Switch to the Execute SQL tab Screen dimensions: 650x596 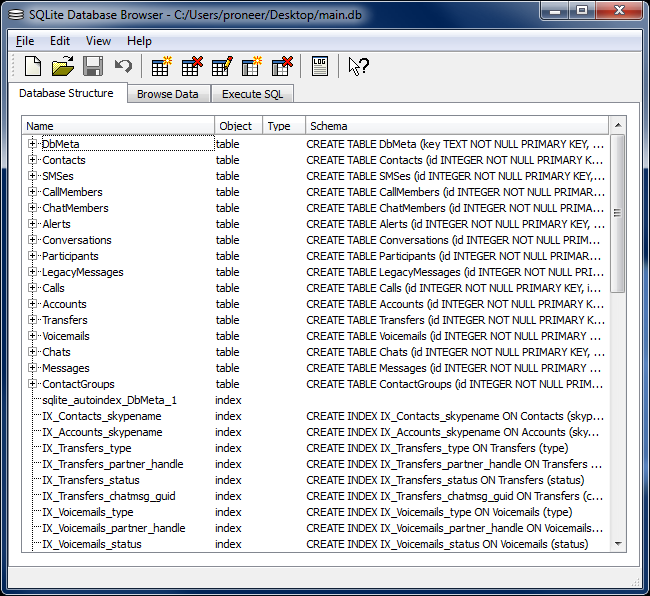point(251,94)
